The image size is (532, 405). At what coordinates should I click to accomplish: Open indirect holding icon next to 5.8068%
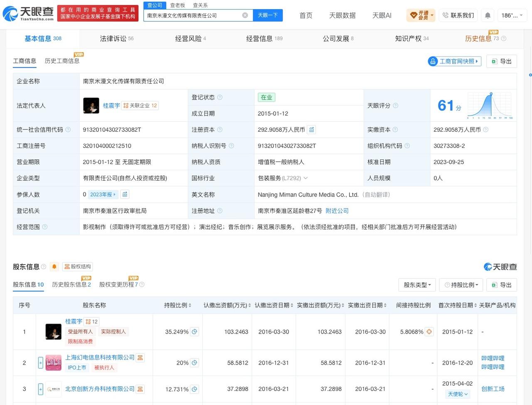429,331
